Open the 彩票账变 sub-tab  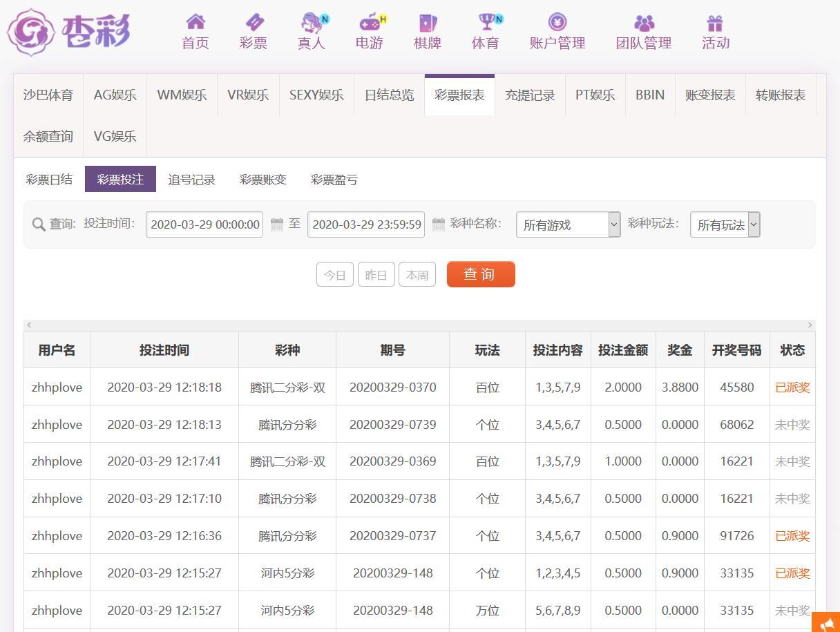pos(263,180)
